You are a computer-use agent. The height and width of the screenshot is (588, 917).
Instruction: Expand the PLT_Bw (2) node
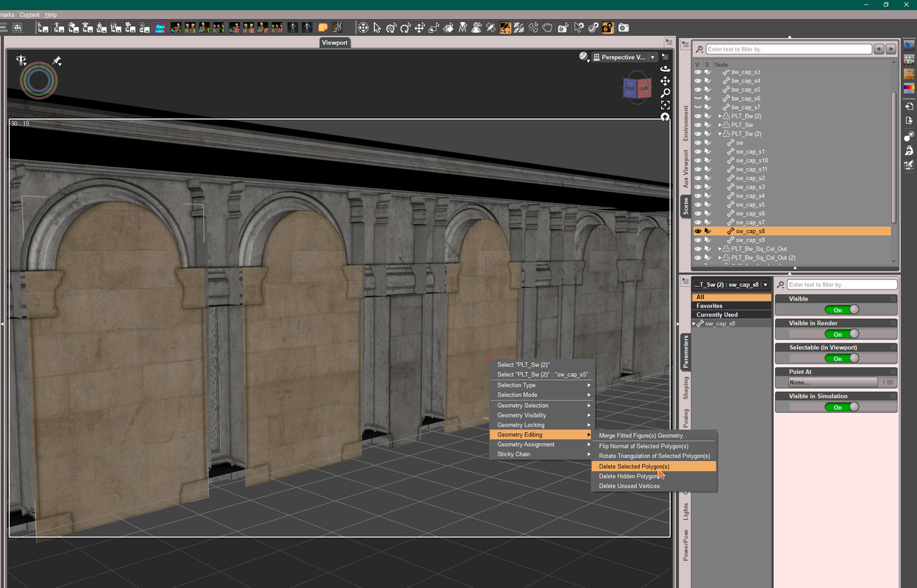[719, 116]
